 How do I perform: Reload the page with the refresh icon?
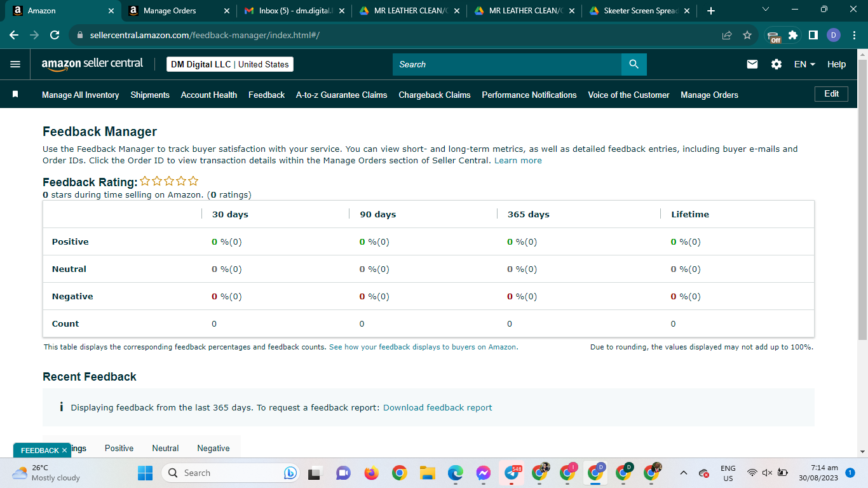click(55, 35)
